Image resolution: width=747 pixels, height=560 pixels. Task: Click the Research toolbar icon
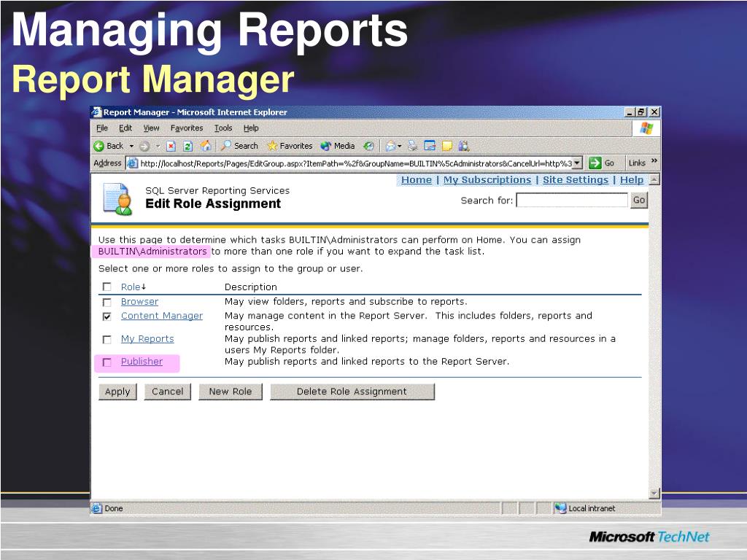(463, 146)
